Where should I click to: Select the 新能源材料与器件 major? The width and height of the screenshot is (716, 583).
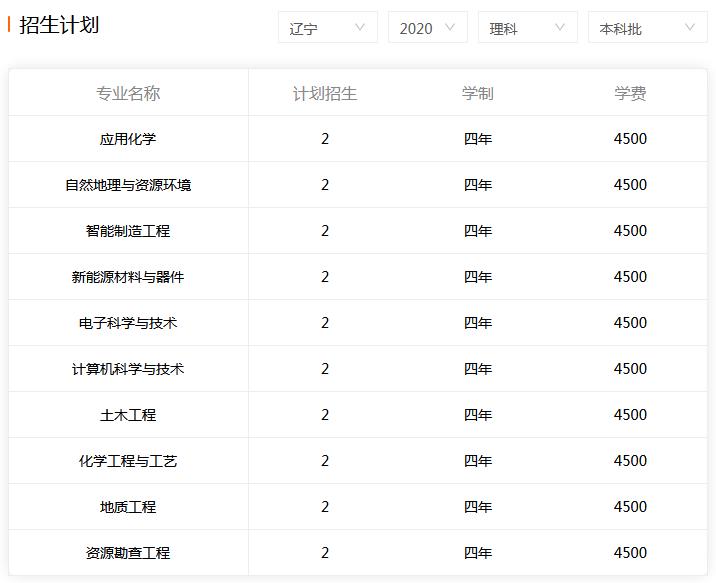pos(128,277)
